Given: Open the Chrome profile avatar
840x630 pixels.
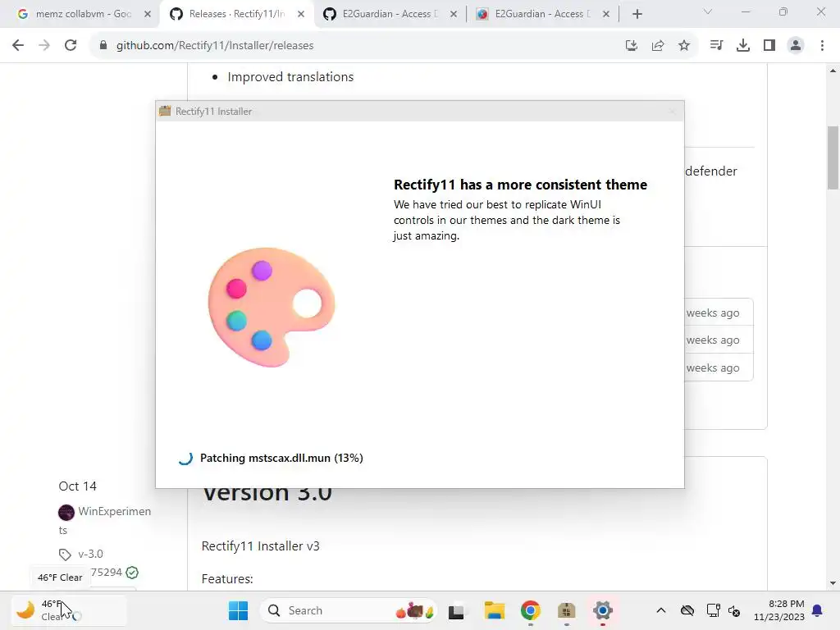Looking at the screenshot, I should [796, 46].
